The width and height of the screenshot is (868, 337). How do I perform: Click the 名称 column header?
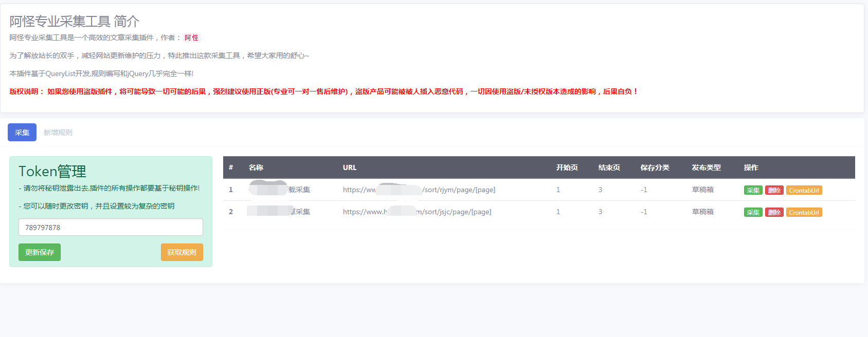(256, 167)
